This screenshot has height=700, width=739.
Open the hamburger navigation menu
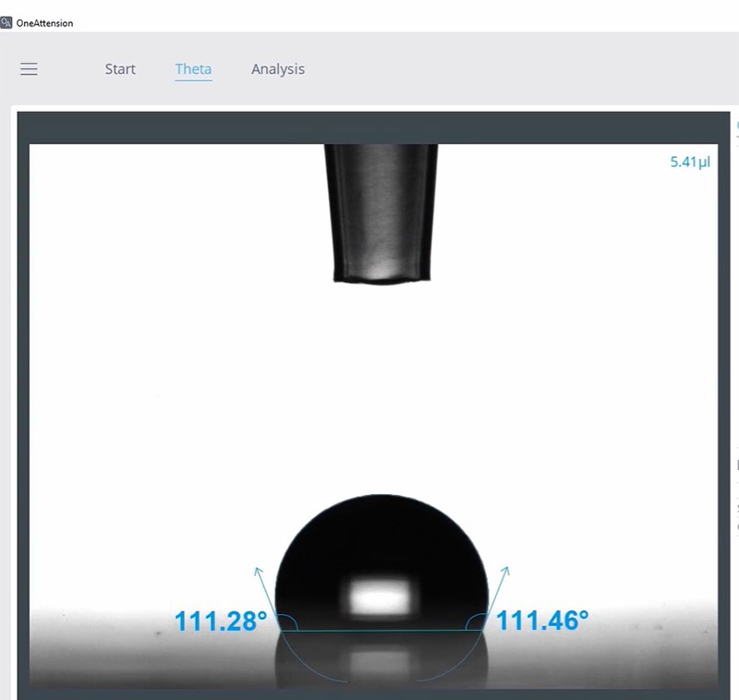coord(29,69)
